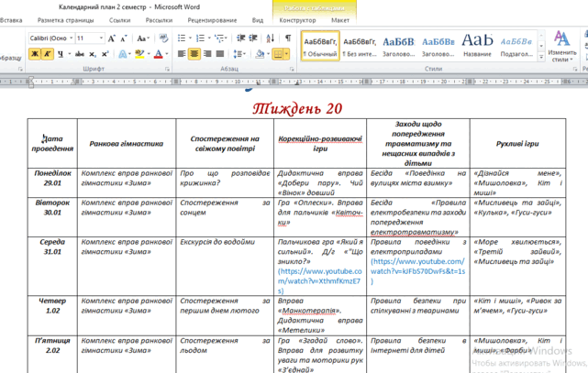588x373 pixels.
Task: Toggle center alignment
Action: click(x=194, y=54)
